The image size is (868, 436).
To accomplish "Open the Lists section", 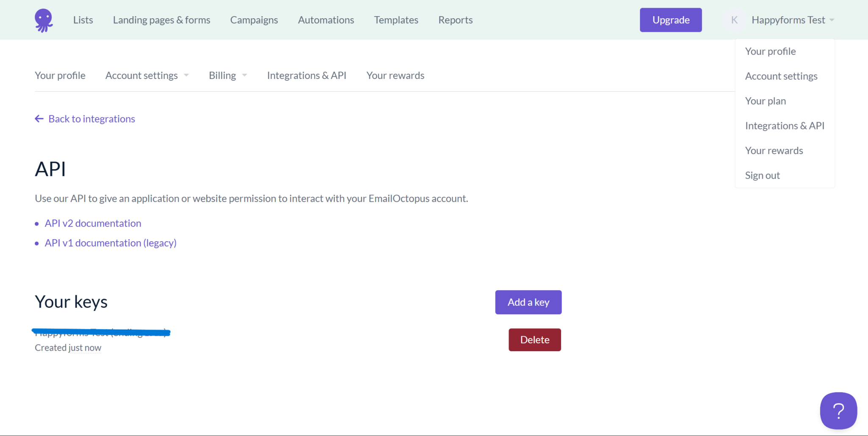I will point(83,20).
